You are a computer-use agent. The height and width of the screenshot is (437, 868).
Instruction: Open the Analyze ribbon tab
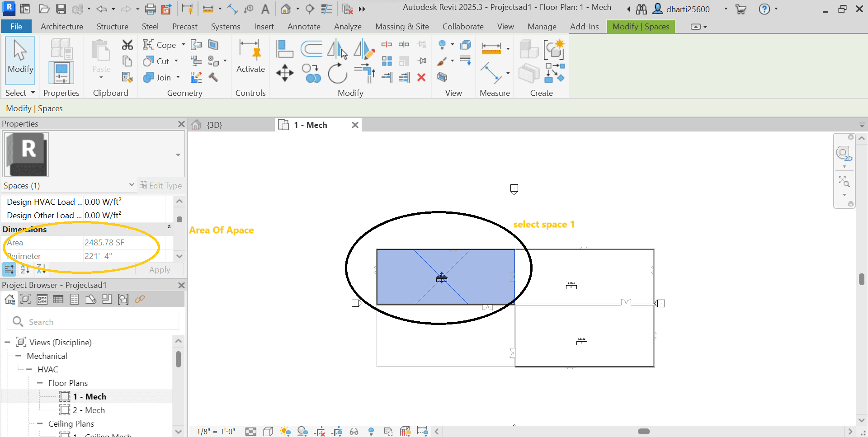[348, 26]
